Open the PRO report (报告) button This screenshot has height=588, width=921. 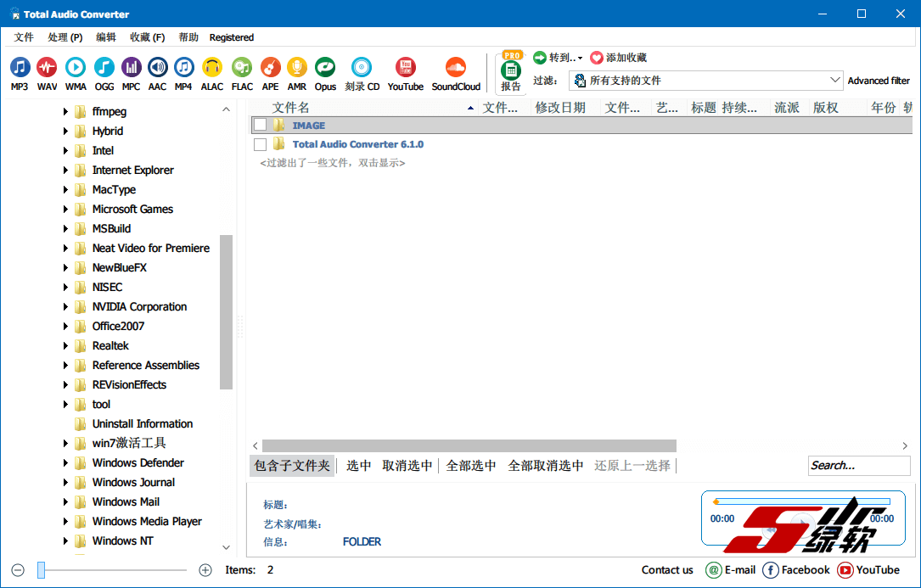point(511,73)
